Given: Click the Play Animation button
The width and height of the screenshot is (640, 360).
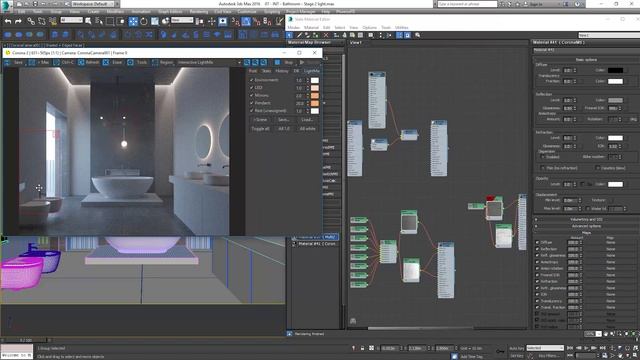Looking at the screenshot, I should coord(586,348).
